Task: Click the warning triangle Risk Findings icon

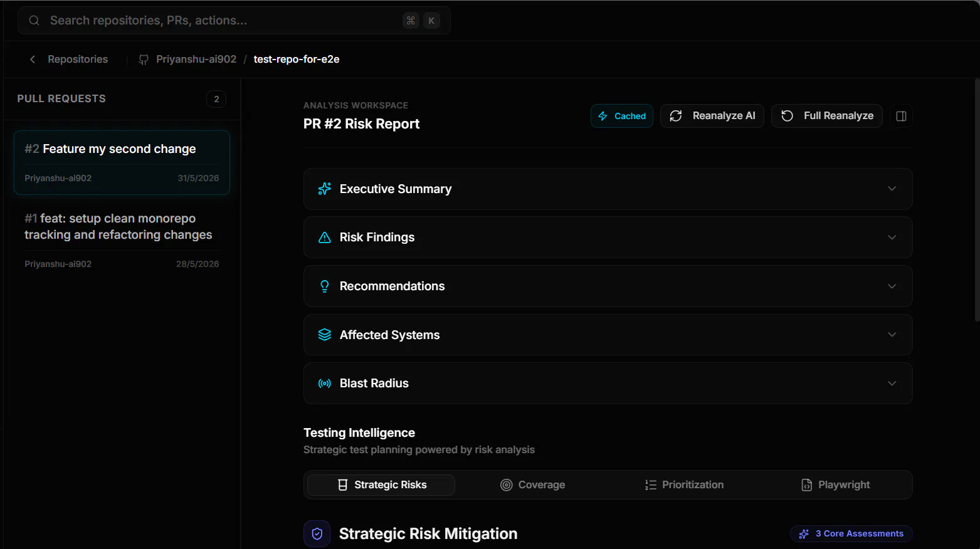Action: pos(324,238)
